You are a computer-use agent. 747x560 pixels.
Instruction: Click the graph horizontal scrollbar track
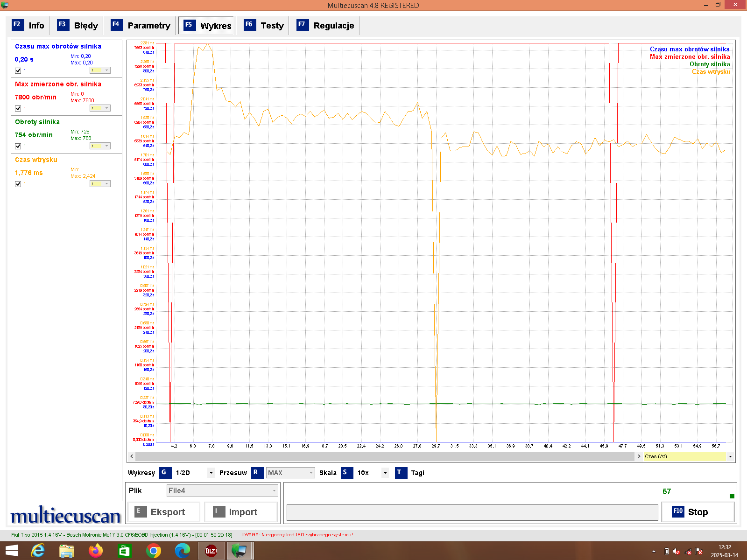click(x=386, y=456)
